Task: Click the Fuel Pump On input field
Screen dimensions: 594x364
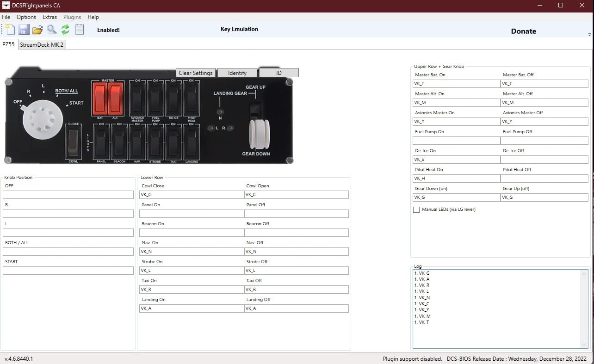Action: point(456,141)
